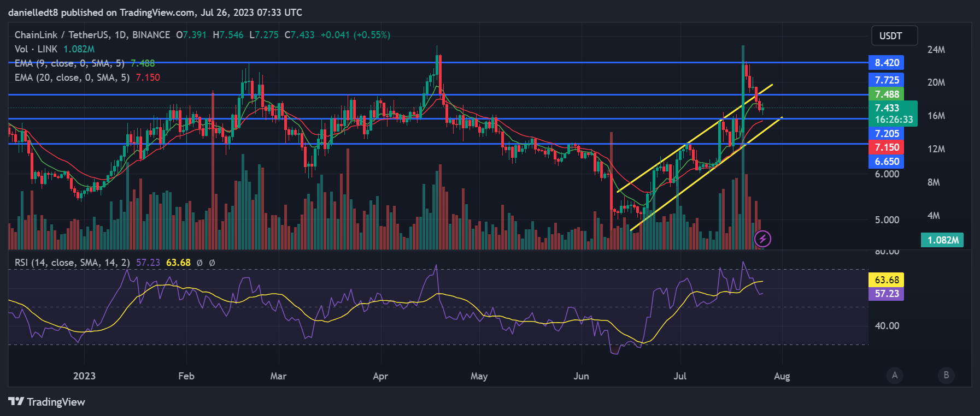Click the Apr date on time axis

point(380,376)
